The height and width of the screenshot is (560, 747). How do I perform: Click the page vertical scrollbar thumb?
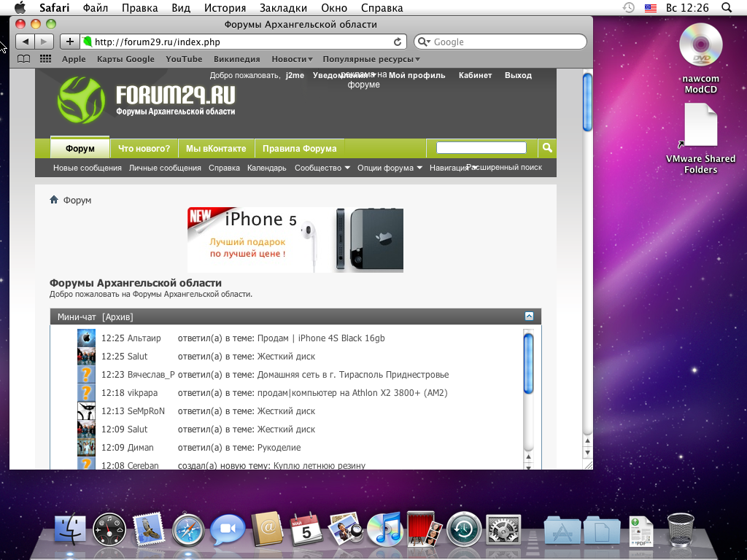587,102
